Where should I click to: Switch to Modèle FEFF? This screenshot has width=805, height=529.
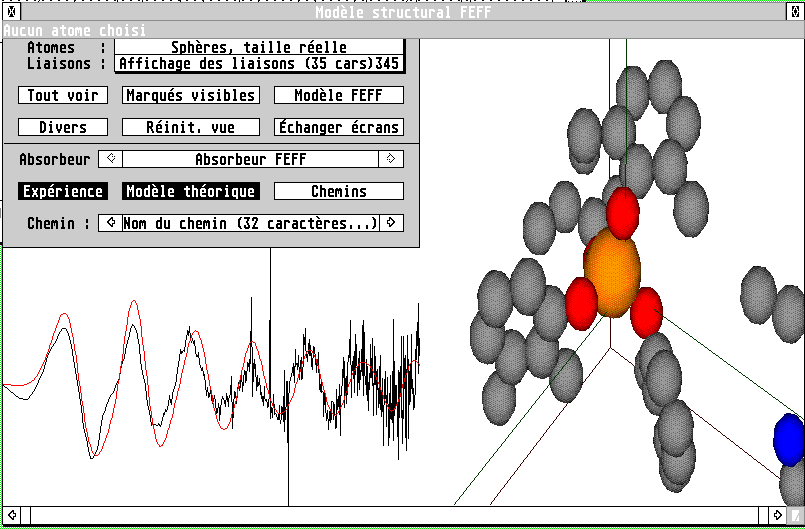tap(339, 95)
